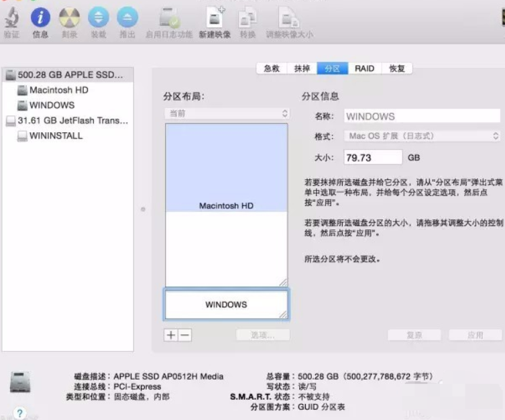505x420 pixels.
Task: Select the 500.28 GB APPLE SSD disk
Action: point(68,74)
